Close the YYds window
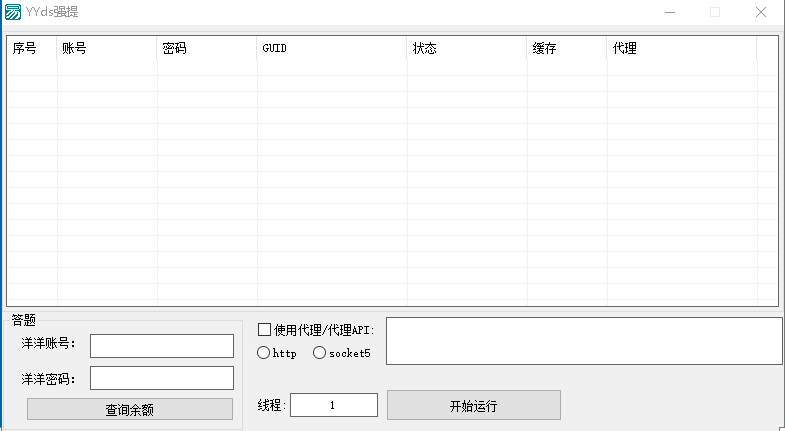Image resolution: width=785 pixels, height=431 pixels. pos(762,12)
